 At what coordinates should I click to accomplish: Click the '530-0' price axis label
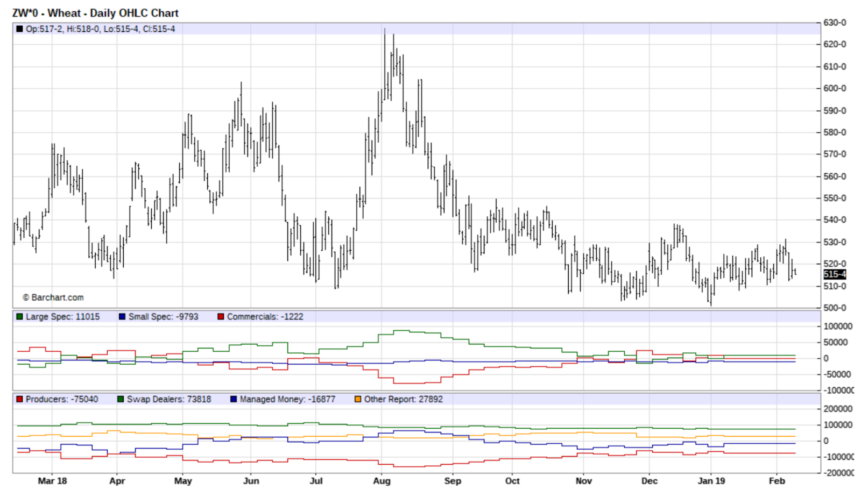pyautogui.click(x=835, y=242)
